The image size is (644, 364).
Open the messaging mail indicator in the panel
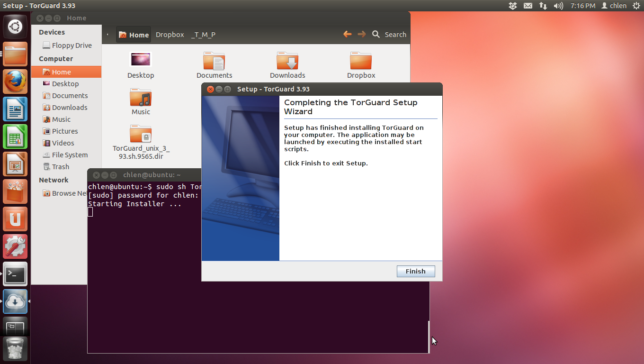528,6
